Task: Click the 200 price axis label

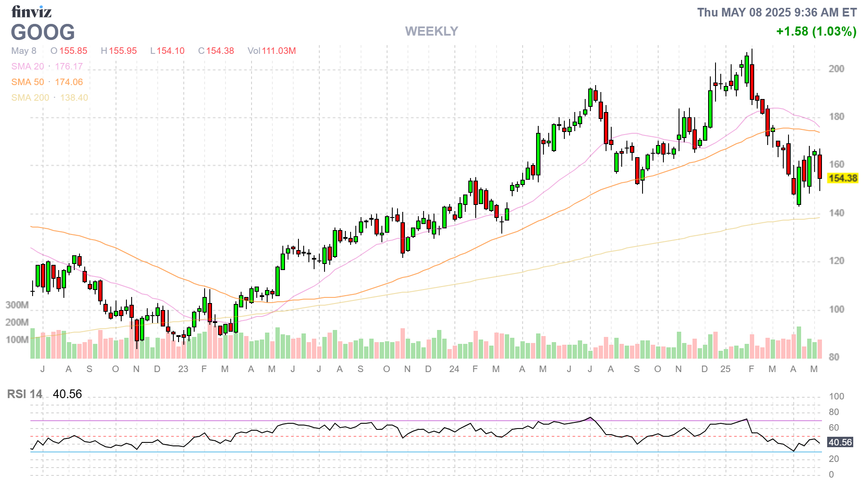Action: pos(836,69)
